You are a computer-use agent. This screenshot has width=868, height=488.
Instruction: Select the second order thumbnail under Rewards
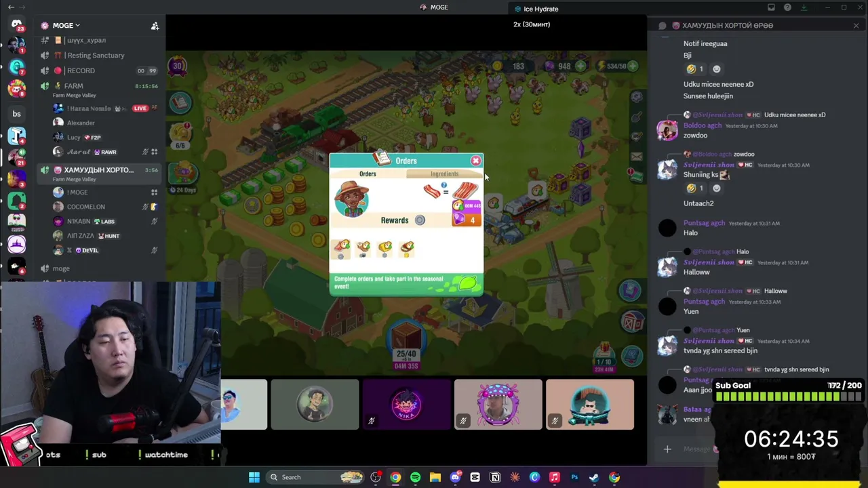pos(363,248)
